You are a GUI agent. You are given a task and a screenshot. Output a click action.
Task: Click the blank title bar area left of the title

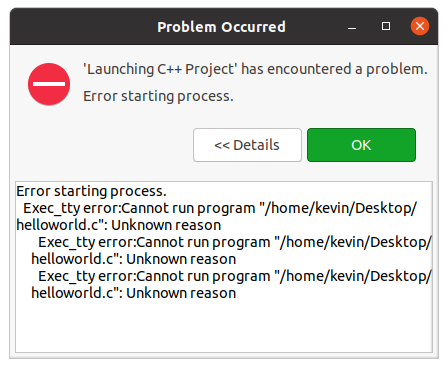point(83,27)
